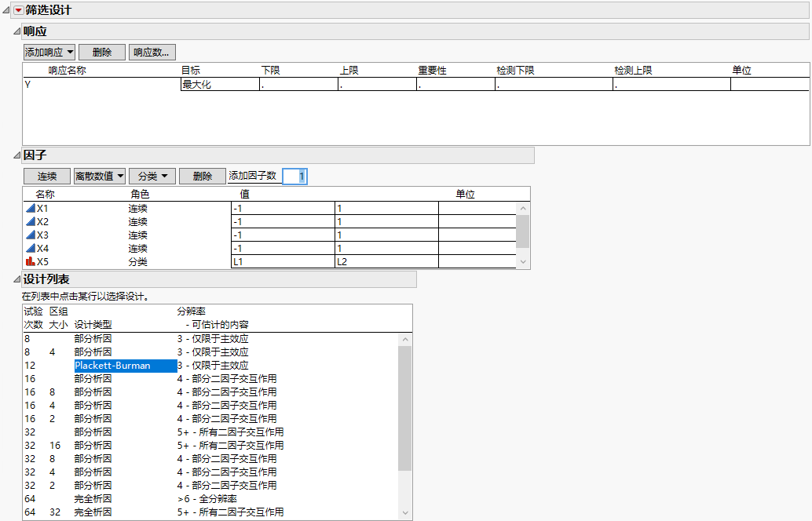Open the 添加响应 dropdown
The height and width of the screenshot is (521, 812).
click(49, 53)
